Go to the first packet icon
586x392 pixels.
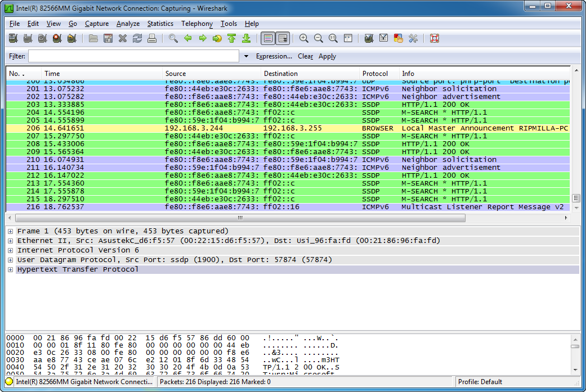231,38
